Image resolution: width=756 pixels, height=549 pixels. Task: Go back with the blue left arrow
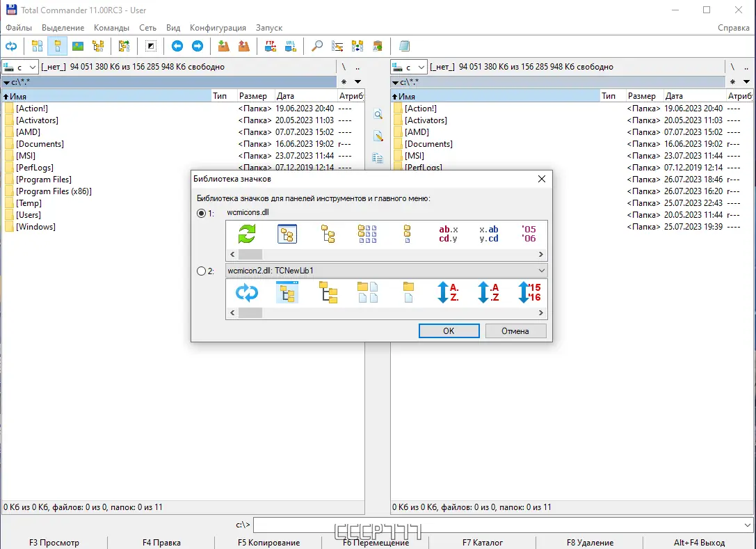[177, 47]
